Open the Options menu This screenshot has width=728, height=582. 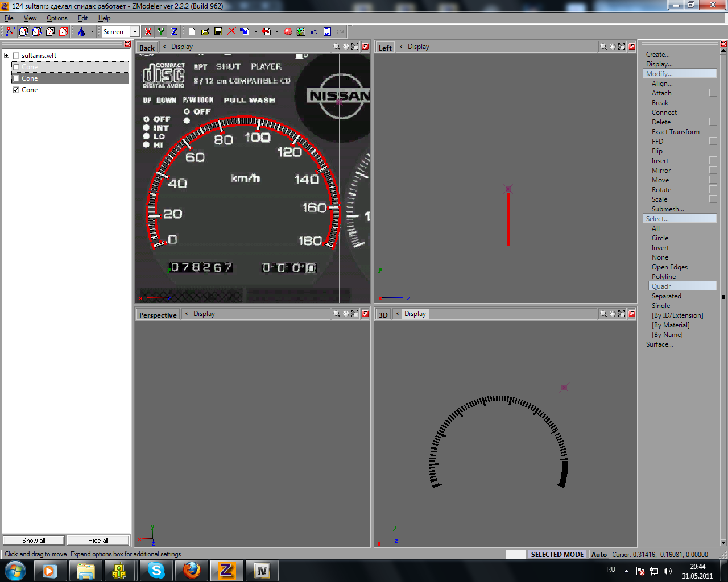tap(57, 18)
